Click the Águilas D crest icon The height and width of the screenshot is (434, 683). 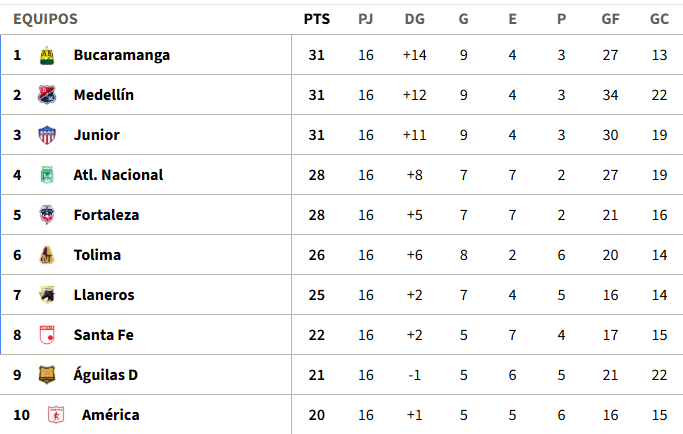(x=46, y=375)
